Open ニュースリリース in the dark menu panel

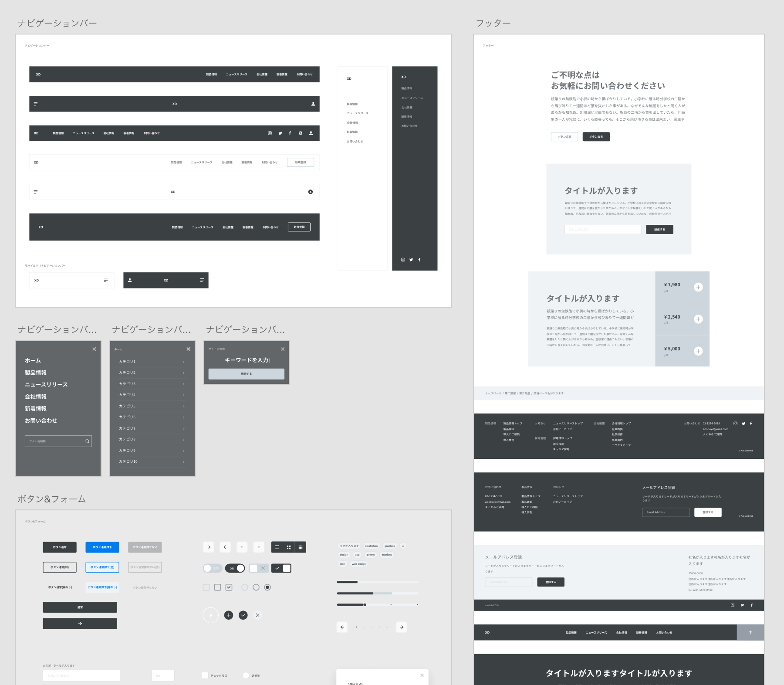click(46, 385)
